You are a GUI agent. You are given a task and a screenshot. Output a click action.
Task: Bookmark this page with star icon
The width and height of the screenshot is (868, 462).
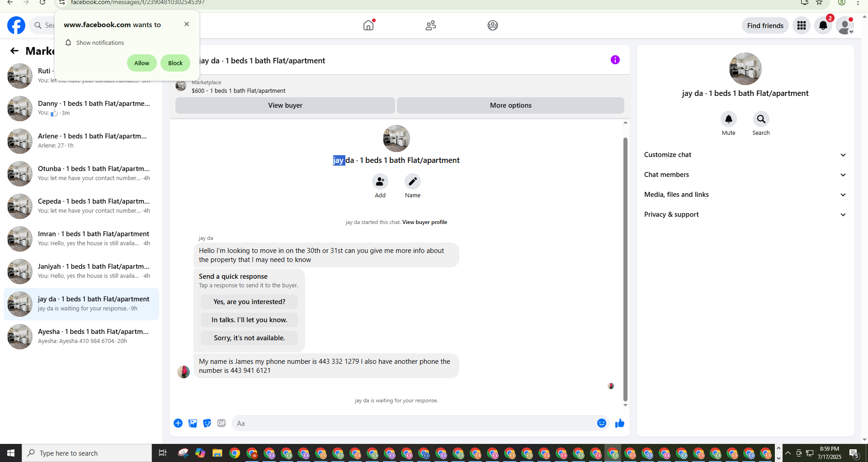point(819,2)
